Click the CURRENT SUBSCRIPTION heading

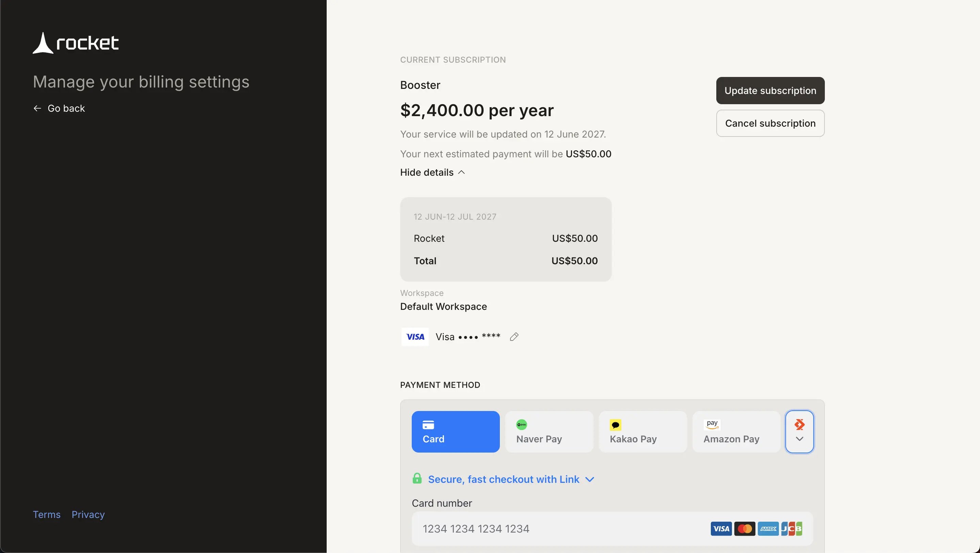[x=453, y=60]
